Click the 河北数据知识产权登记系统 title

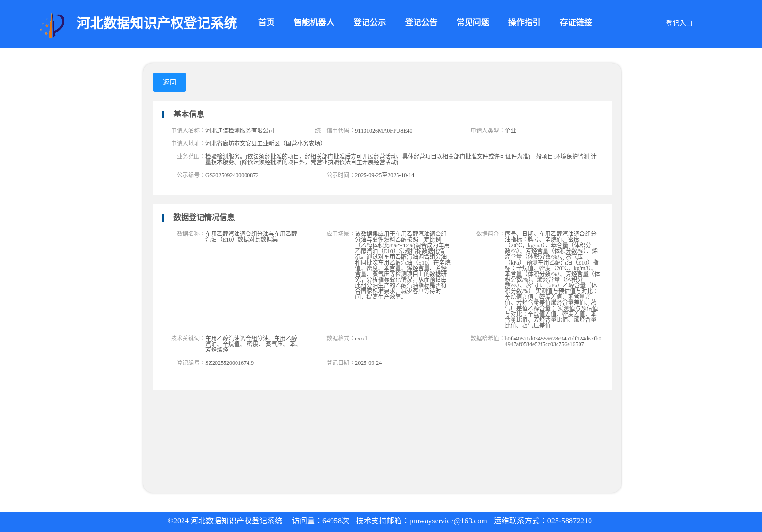(157, 23)
